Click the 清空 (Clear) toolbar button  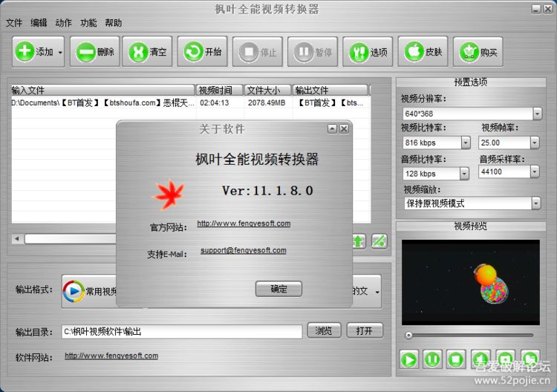coord(147,52)
